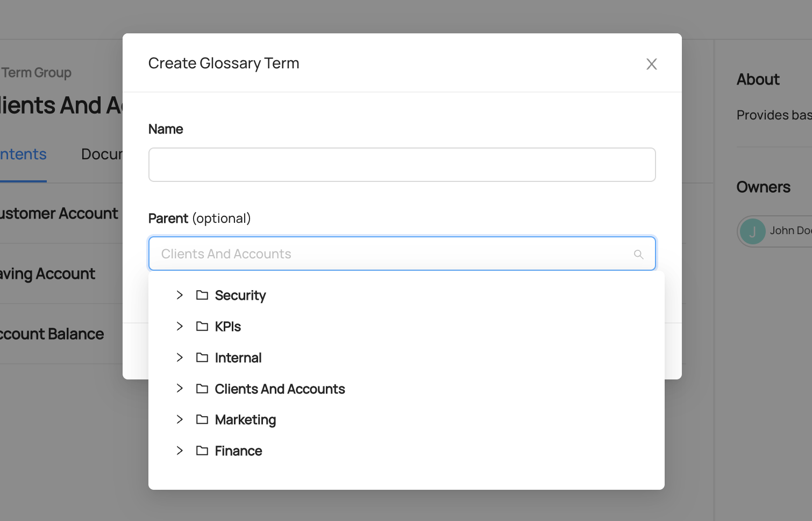The height and width of the screenshot is (521, 812).
Task: Close the Create Glossary Term dialog
Action: point(651,64)
